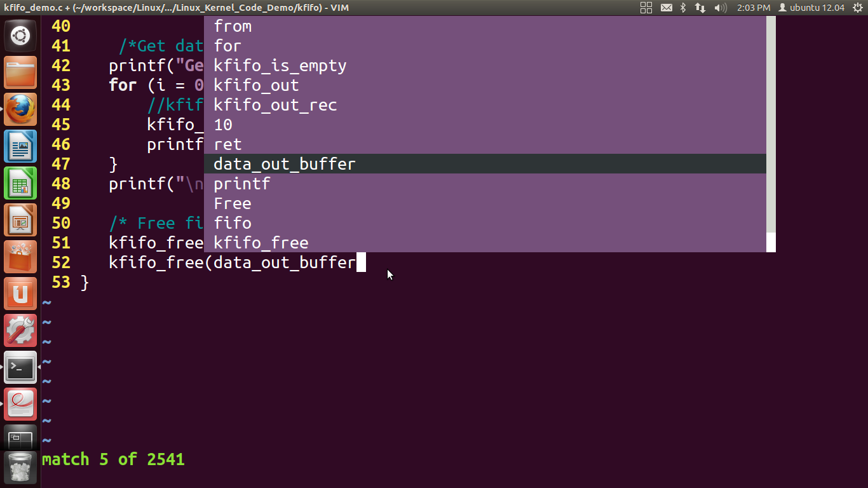Viewport: 868px width, 488px height.
Task: Open LibreOffice Writer from the launcher
Action: coord(20,146)
